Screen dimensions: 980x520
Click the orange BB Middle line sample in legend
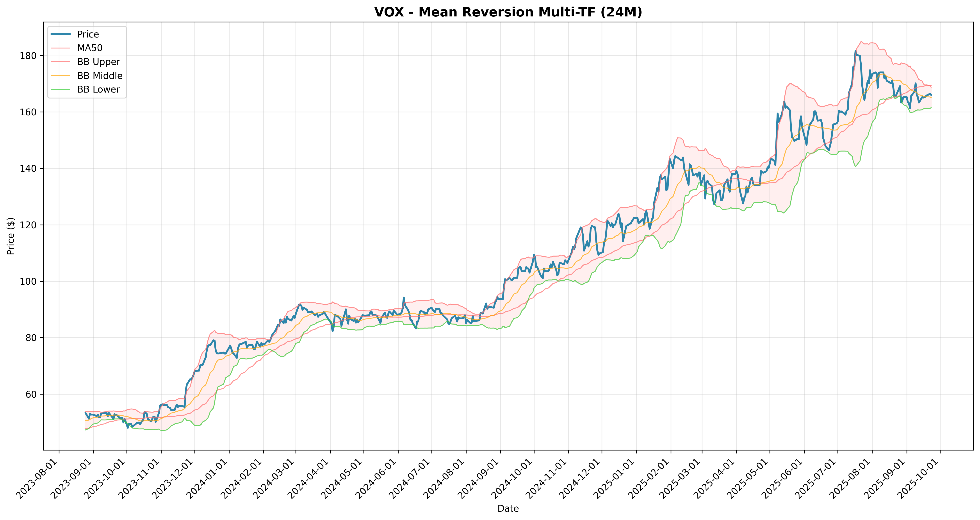(x=61, y=76)
